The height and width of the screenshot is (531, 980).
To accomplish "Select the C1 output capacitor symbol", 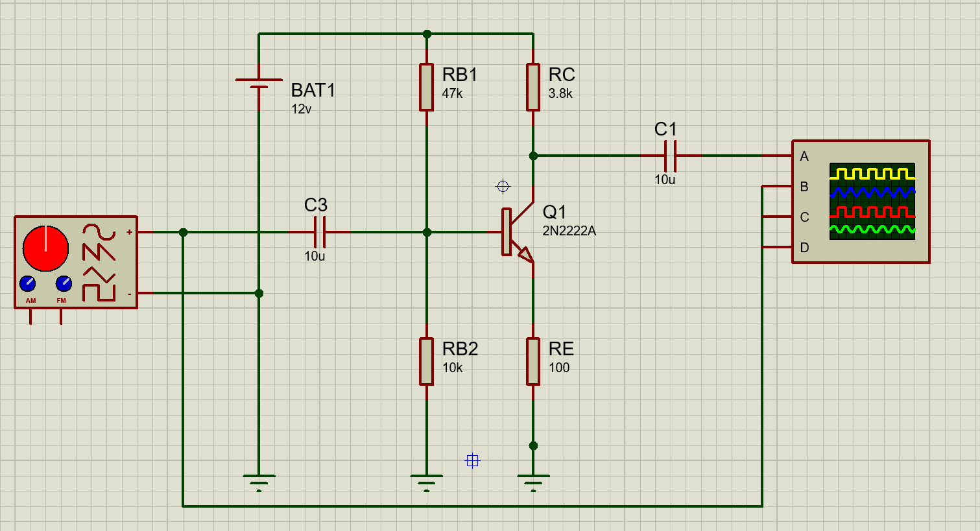I will [671, 156].
